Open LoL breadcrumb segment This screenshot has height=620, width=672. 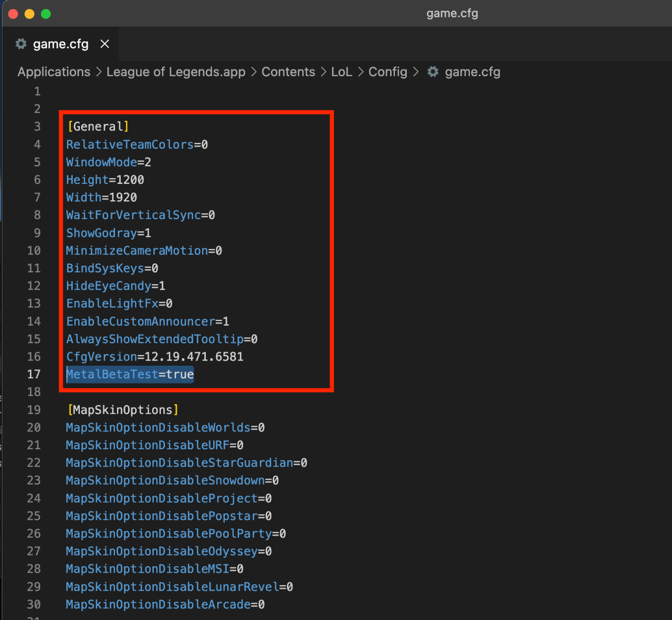point(341,72)
